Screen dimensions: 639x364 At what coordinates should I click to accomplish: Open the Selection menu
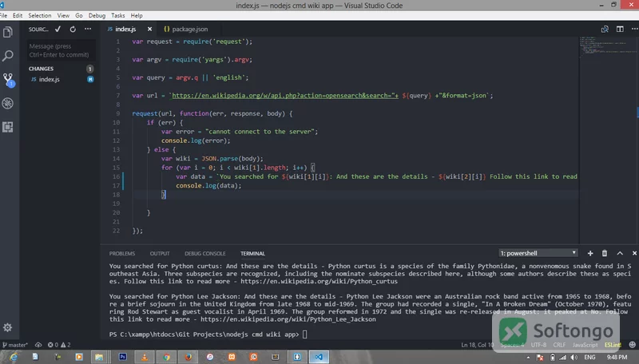pos(39,15)
